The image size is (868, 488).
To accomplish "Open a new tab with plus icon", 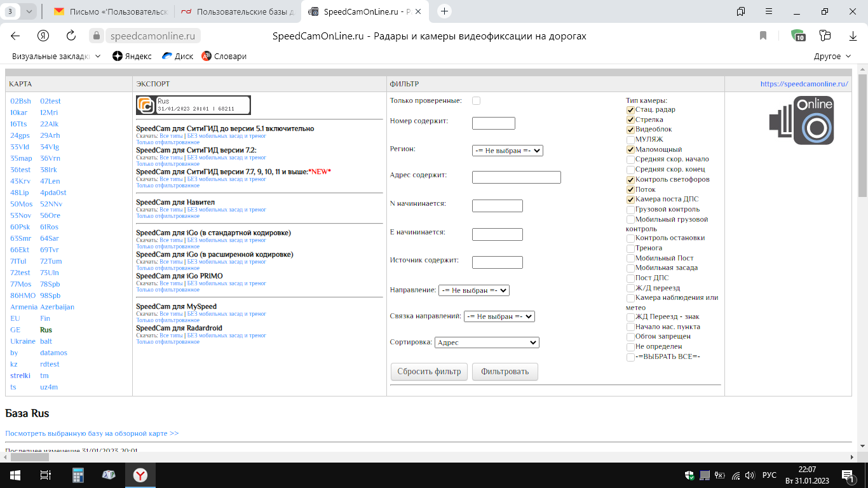I will coord(445,11).
